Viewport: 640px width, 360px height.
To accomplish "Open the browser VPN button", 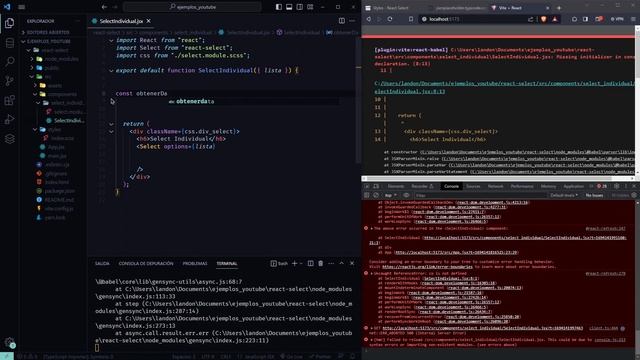I will tap(617, 19).
